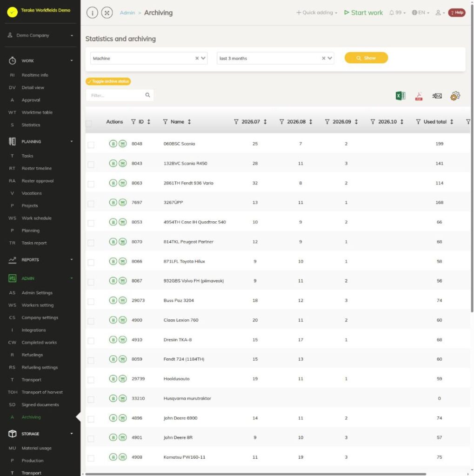
Task: Send the table by email
Action: click(x=437, y=96)
